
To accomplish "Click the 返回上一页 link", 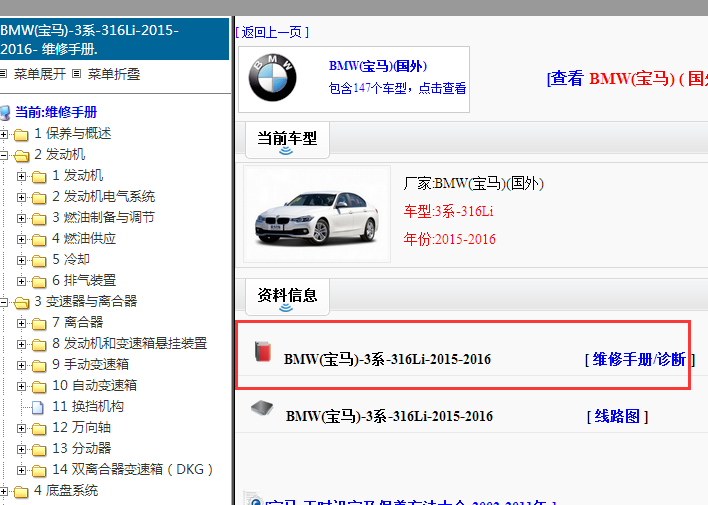I will [272, 32].
